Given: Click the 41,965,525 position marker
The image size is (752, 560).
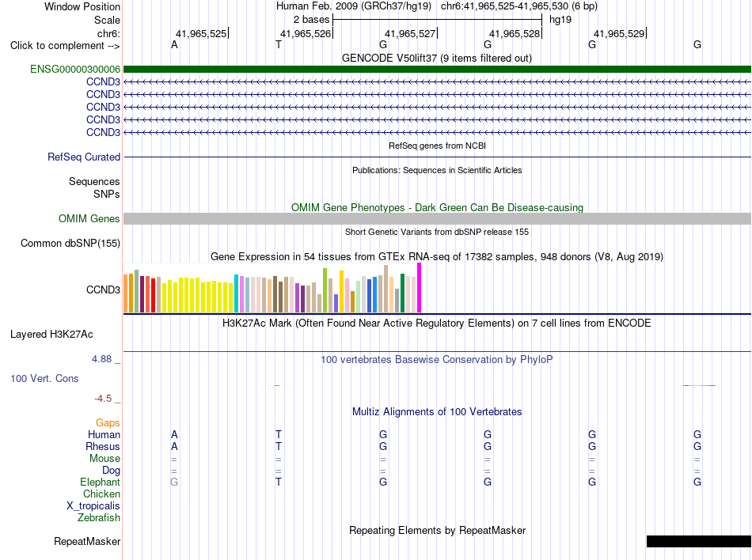Looking at the screenshot, I should click(201, 33).
